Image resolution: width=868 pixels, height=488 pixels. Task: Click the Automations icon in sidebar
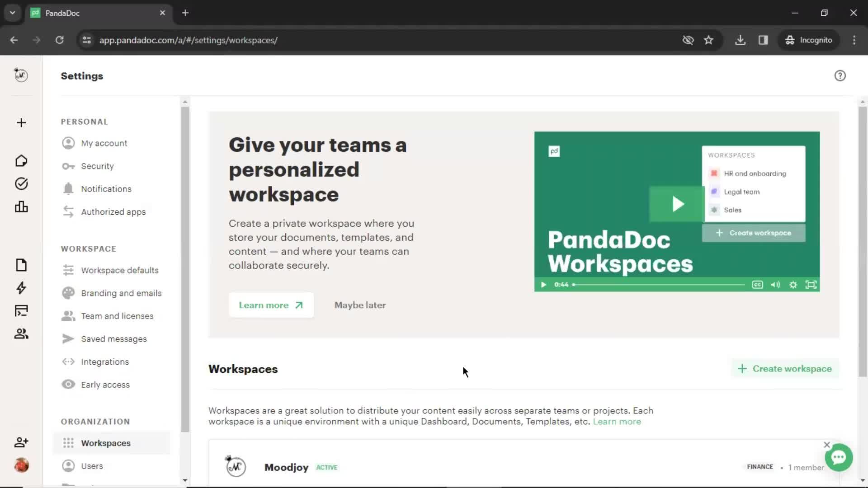click(21, 288)
